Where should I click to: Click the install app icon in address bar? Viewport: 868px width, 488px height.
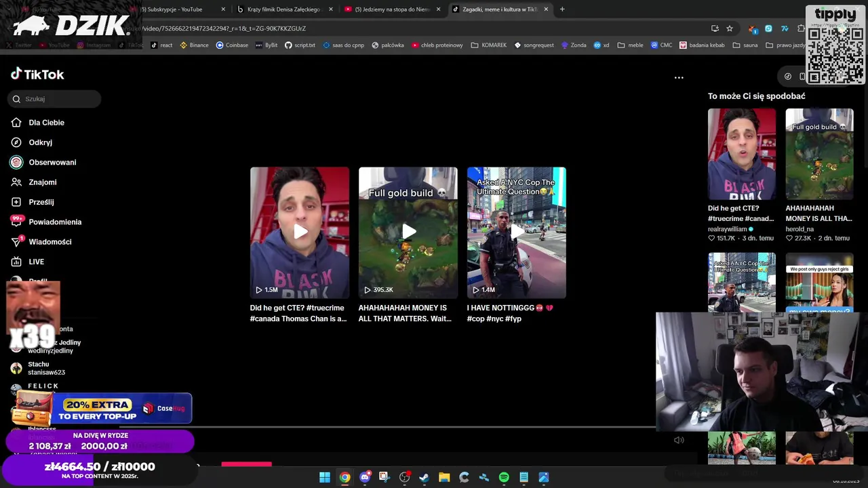click(x=715, y=28)
